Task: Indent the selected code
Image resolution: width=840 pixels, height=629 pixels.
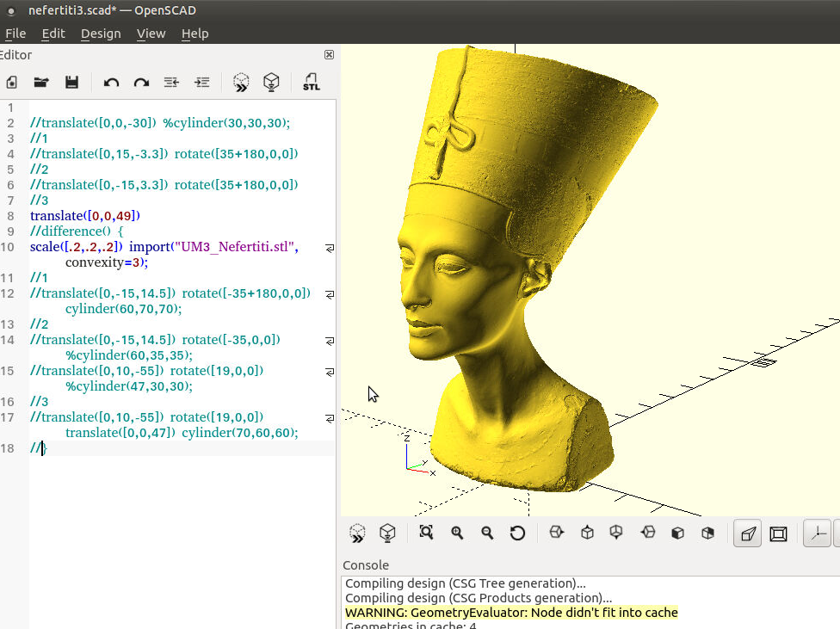Action: pos(202,82)
